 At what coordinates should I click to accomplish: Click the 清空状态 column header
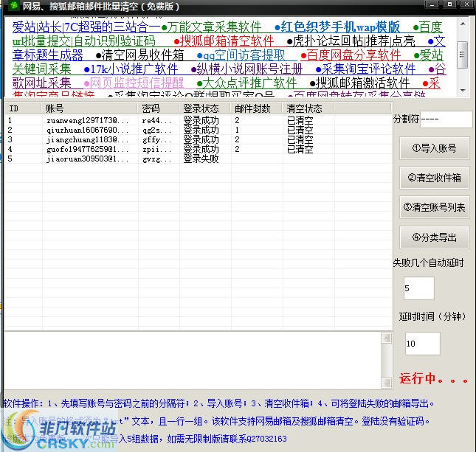308,108
